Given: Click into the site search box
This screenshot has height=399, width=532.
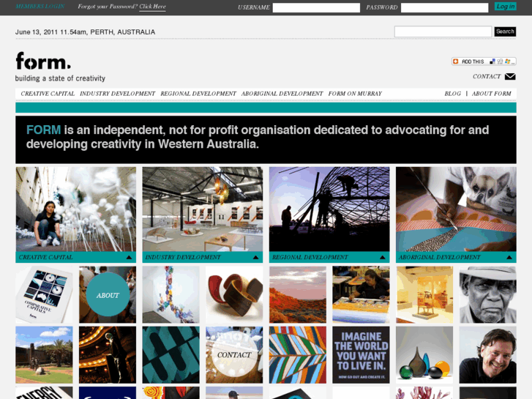Looking at the screenshot, I should (443, 31).
